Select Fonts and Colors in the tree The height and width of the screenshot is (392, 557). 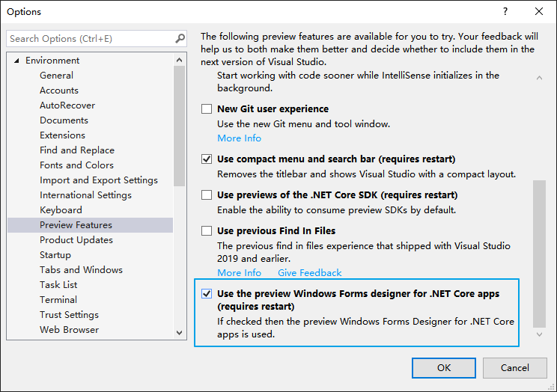point(76,165)
